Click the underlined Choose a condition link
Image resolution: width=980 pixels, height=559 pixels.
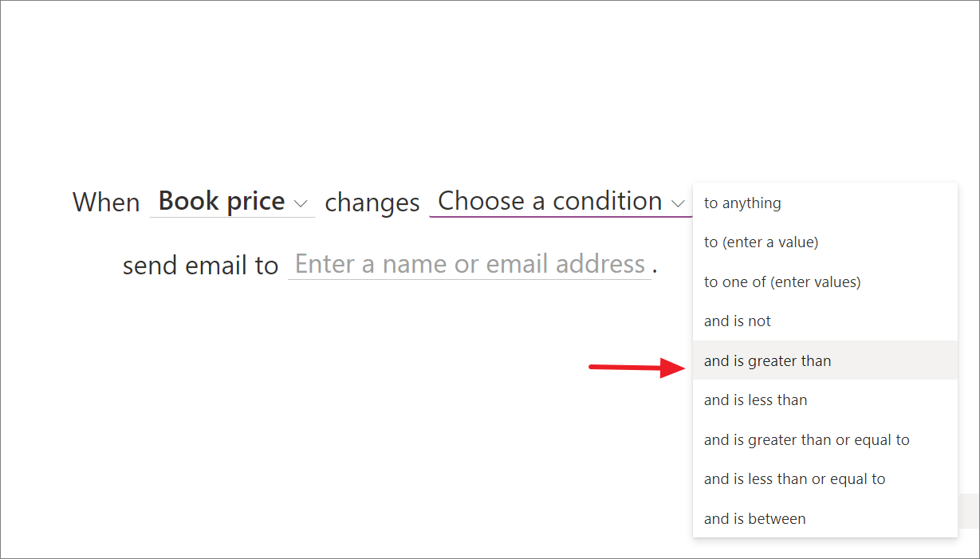[x=551, y=201]
